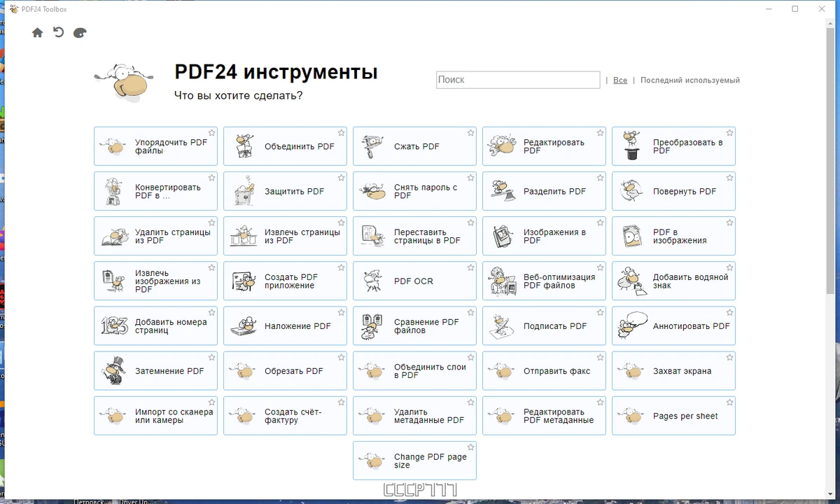The height and width of the screenshot is (504, 840).
Task: Click the signing icon on Подписать PDF
Action: pos(502,325)
